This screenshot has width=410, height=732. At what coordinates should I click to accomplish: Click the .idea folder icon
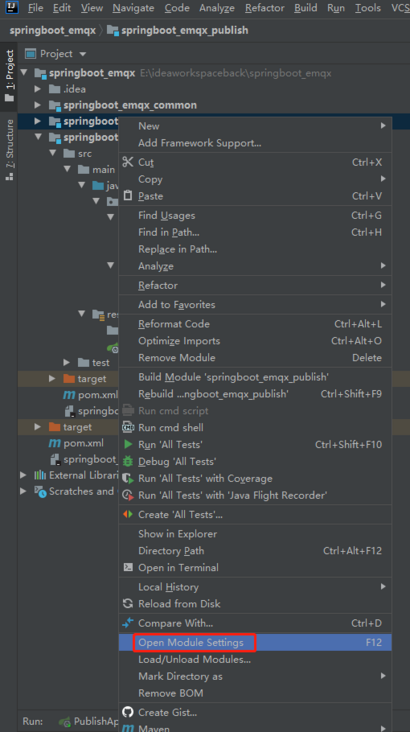coord(55,89)
